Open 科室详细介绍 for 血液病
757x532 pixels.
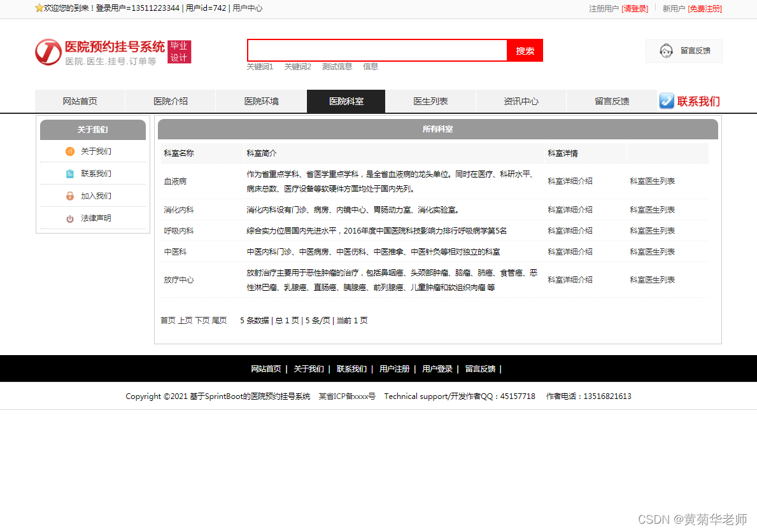point(569,181)
